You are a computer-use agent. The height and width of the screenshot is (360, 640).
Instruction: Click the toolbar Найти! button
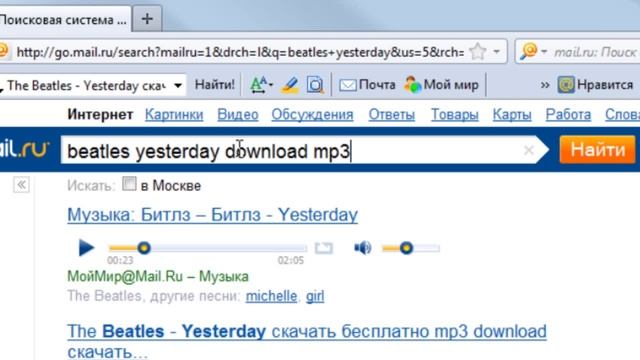[x=215, y=85]
